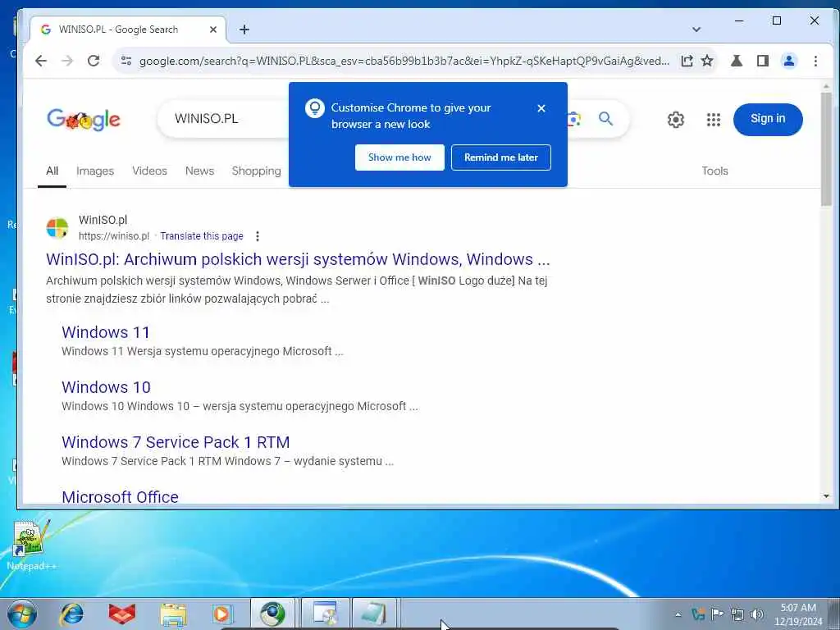Click active Chrome taskbar button

[272, 614]
